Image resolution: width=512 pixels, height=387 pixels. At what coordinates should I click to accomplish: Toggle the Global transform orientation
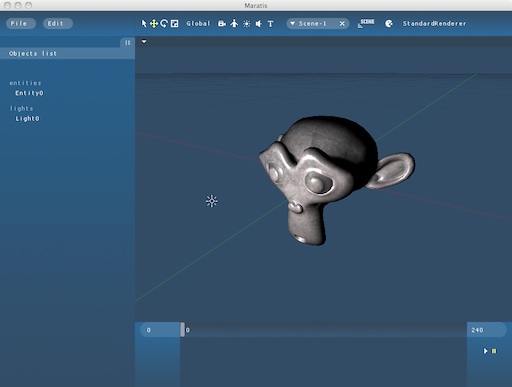[x=198, y=24]
